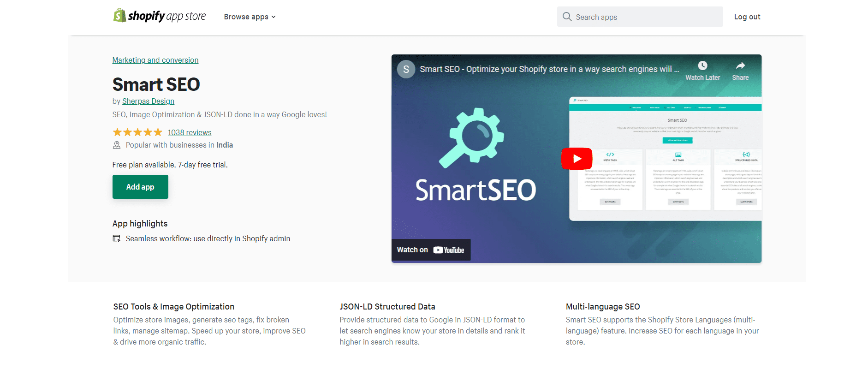This screenshot has width=868, height=375.
Task: Click the Popular with businesses location icon
Action: [117, 145]
